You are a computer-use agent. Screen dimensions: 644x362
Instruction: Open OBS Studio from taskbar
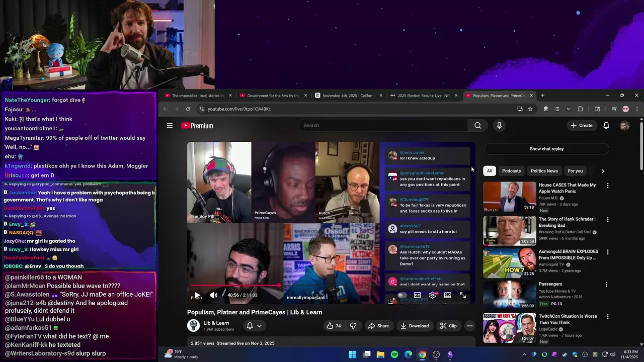coord(436,354)
